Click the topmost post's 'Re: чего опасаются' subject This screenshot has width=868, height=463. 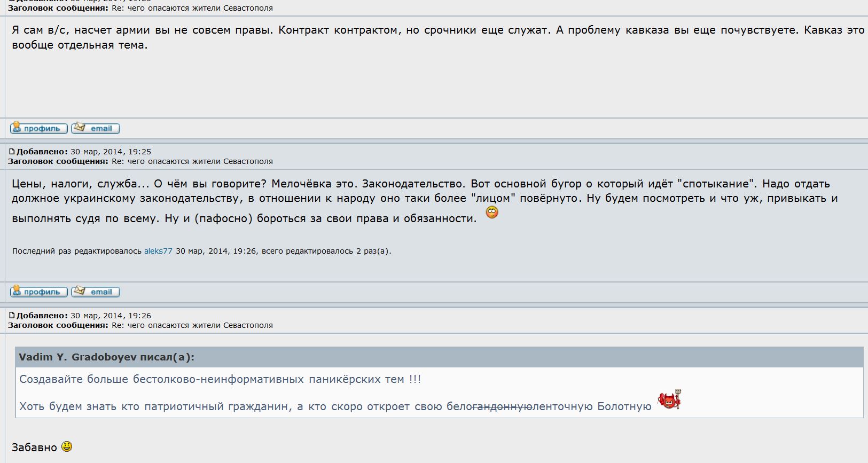(192, 8)
